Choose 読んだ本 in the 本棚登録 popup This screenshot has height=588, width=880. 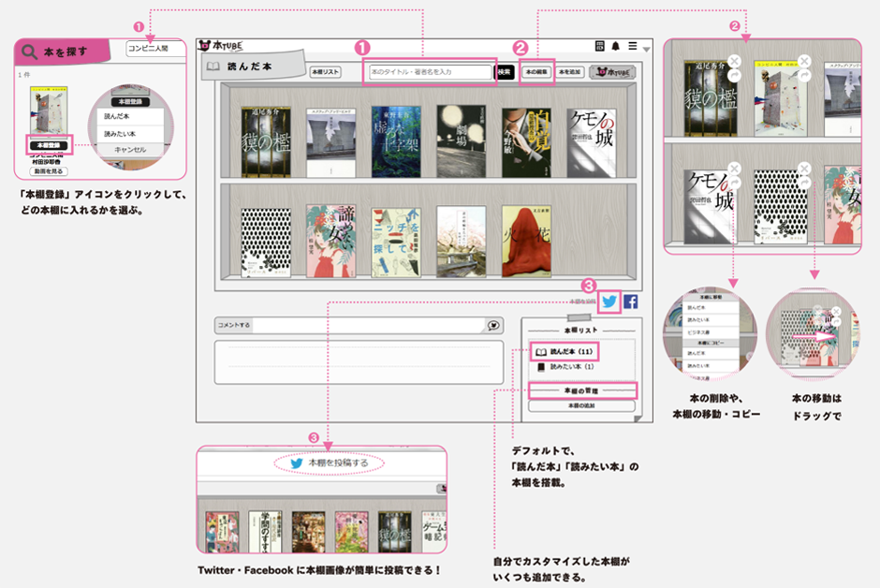130,117
